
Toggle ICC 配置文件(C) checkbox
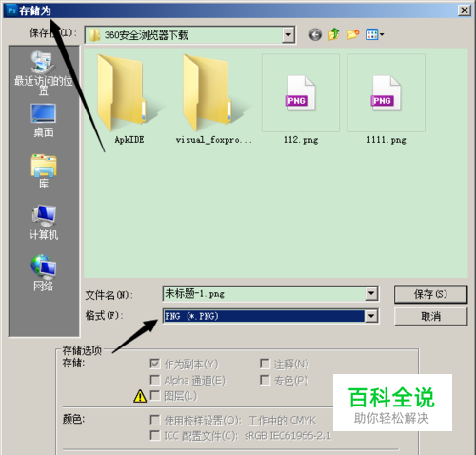tap(155, 435)
